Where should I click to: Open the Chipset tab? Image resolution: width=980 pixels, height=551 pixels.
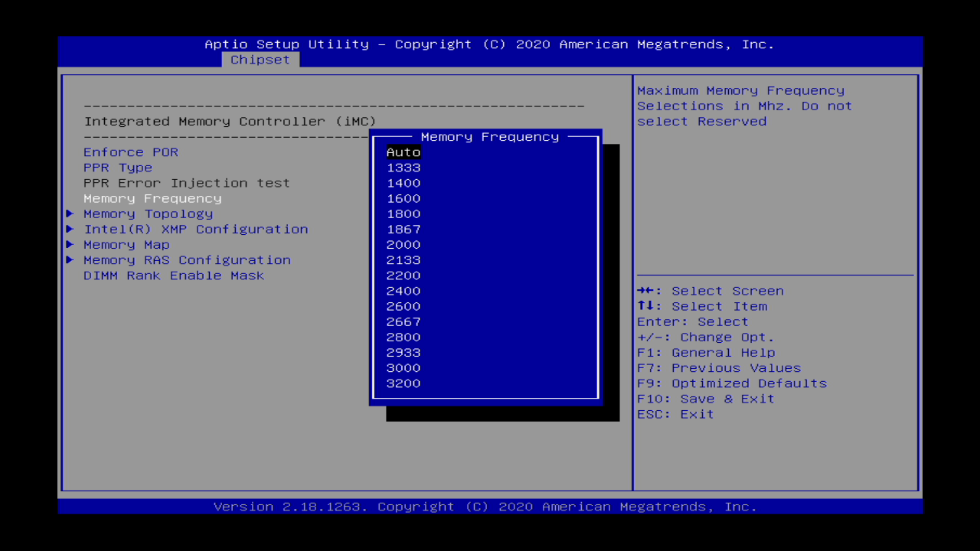tap(260, 60)
